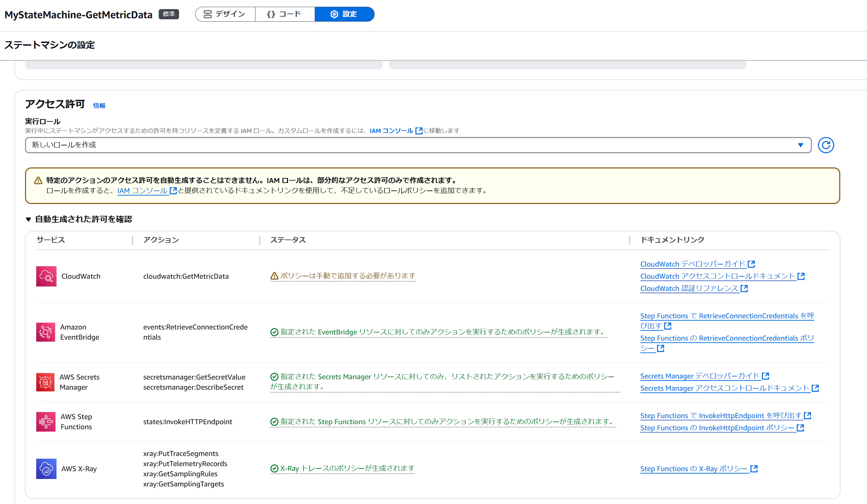Click the AWS Secrets Manager service icon
The width and height of the screenshot is (867, 504).
click(45, 382)
